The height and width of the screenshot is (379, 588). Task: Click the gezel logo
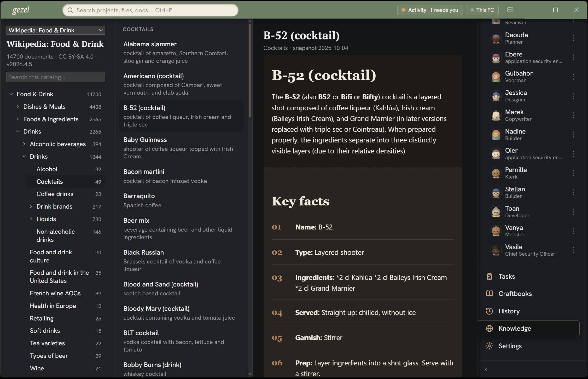click(21, 10)
